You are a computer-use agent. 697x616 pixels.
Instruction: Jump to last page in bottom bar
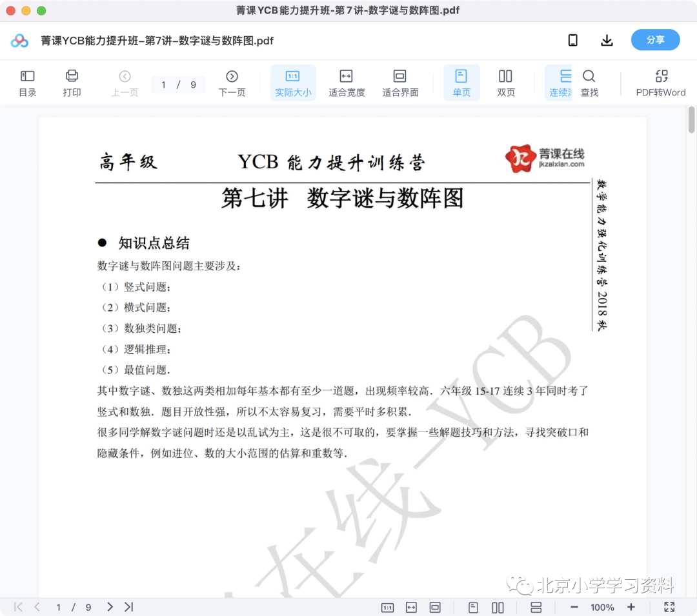click(129, 607)
